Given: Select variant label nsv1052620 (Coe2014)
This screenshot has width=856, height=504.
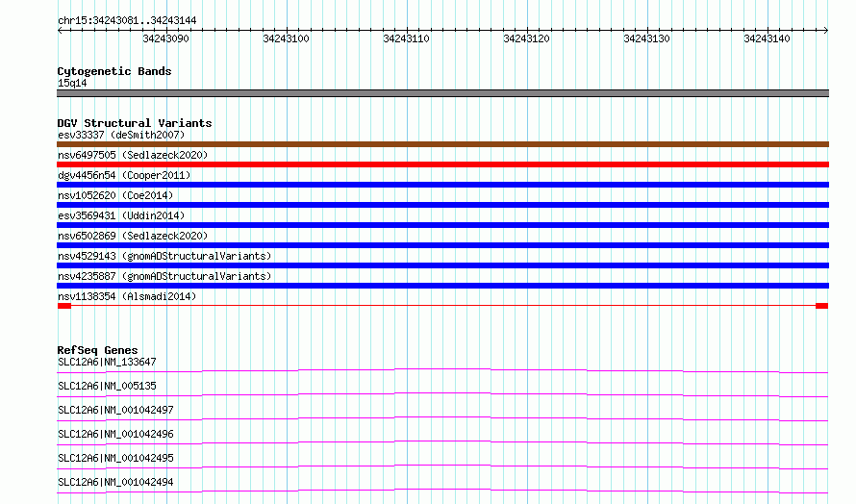Looking at the screenshot, I should tap(115, 195).
